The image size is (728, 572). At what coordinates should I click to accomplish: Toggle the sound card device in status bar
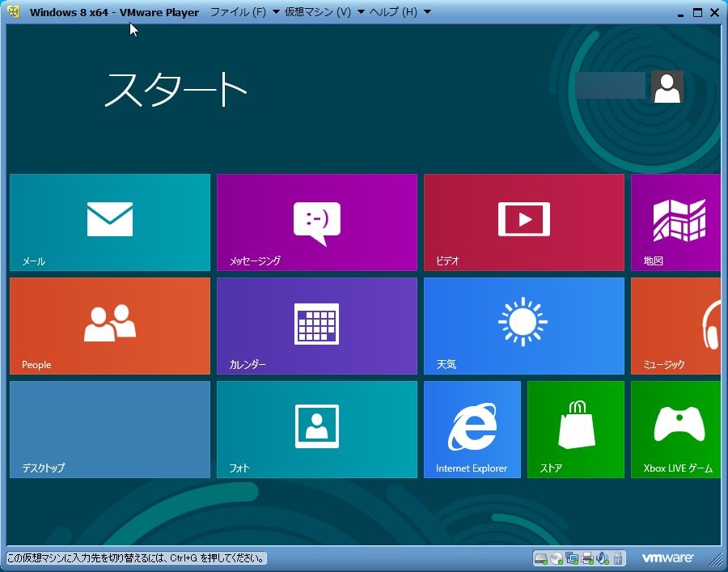click(x=603, y=558)
